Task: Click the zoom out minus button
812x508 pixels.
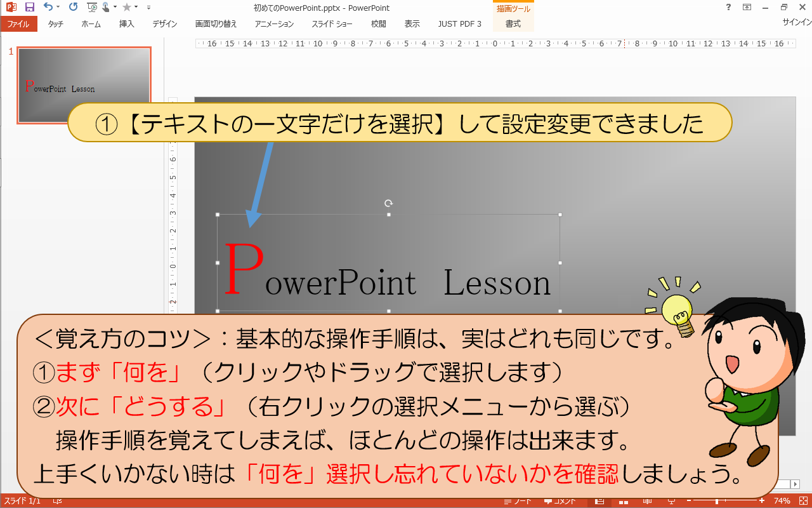Action: tap(689, 501)
